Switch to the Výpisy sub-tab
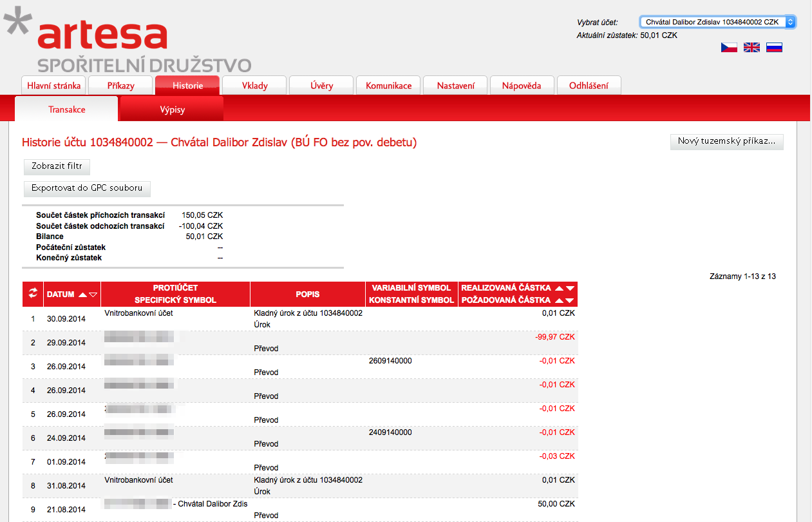Screen dimensions: 812x522 coord(172,109)
